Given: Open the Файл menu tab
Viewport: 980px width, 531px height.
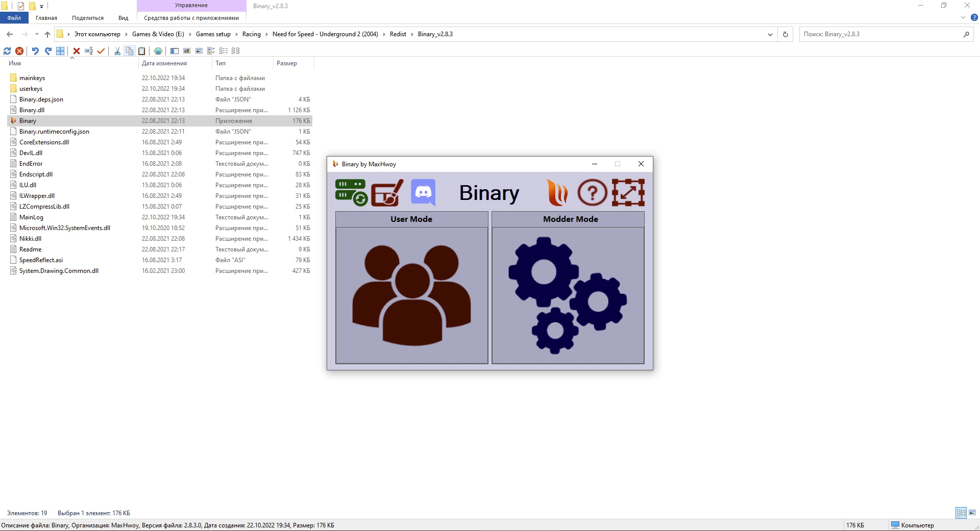Looking at the screenshot, I should [x=14, y=18].
